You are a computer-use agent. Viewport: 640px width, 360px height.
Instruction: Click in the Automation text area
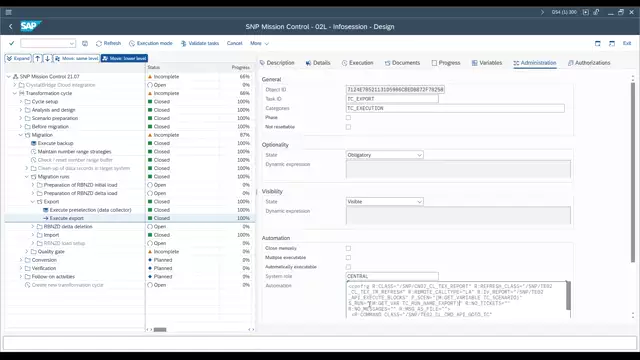point(456,300)
